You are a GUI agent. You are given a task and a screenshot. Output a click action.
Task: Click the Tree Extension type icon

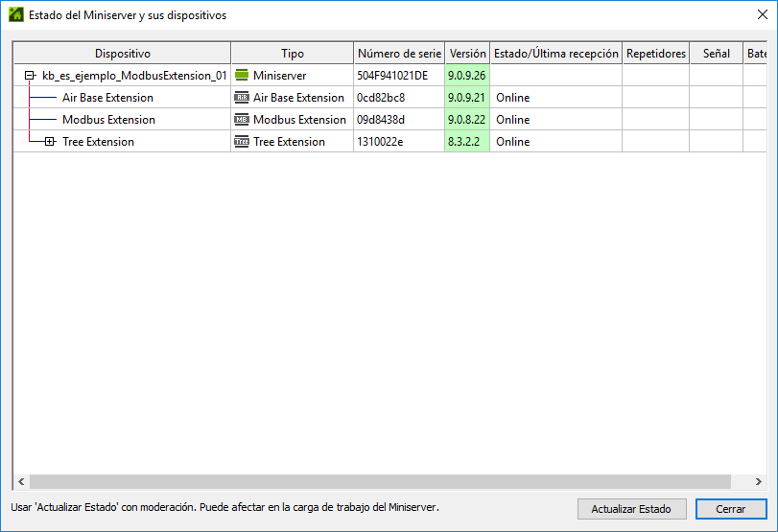[x=242, y=142]
